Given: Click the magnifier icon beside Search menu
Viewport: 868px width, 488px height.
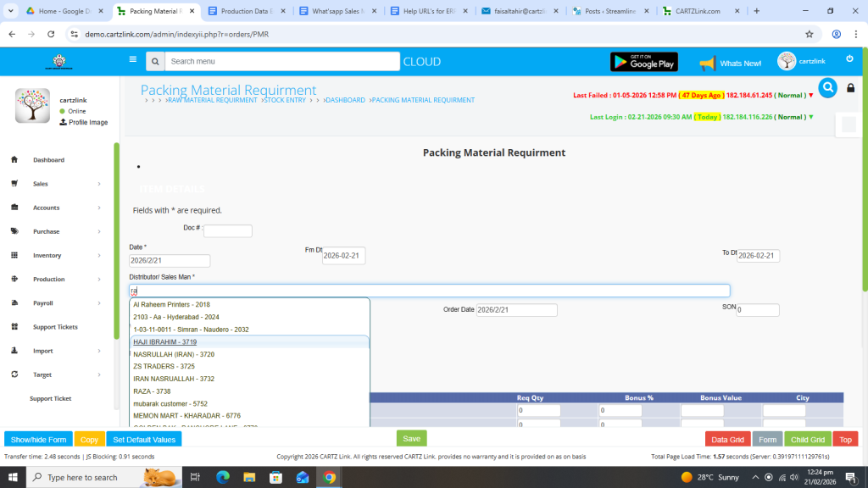Looking at the screenshot, I should click(x=154, y=62).
